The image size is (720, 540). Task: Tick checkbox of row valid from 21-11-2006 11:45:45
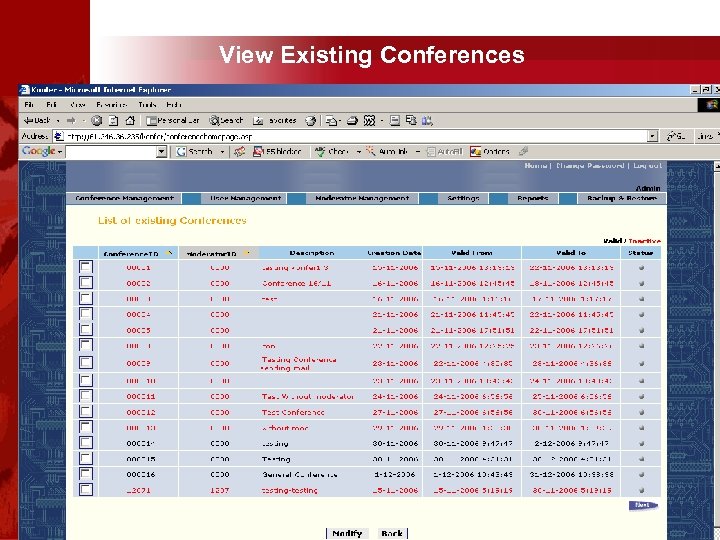[x=86, y=314]
